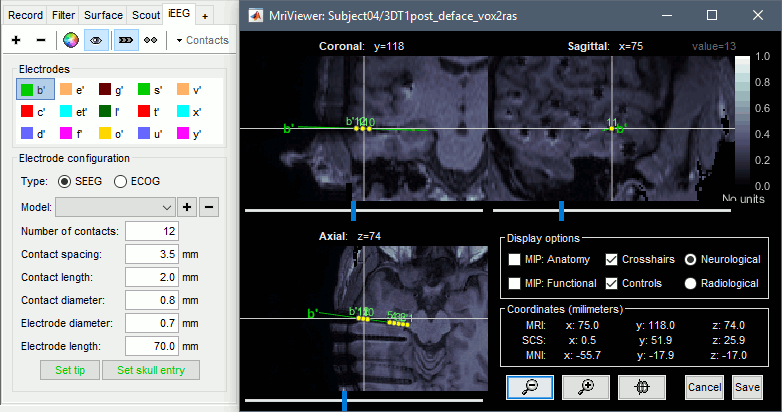Expand the Contacts menu
Viewport: 782px width, 412px height.
coord(201,40)
